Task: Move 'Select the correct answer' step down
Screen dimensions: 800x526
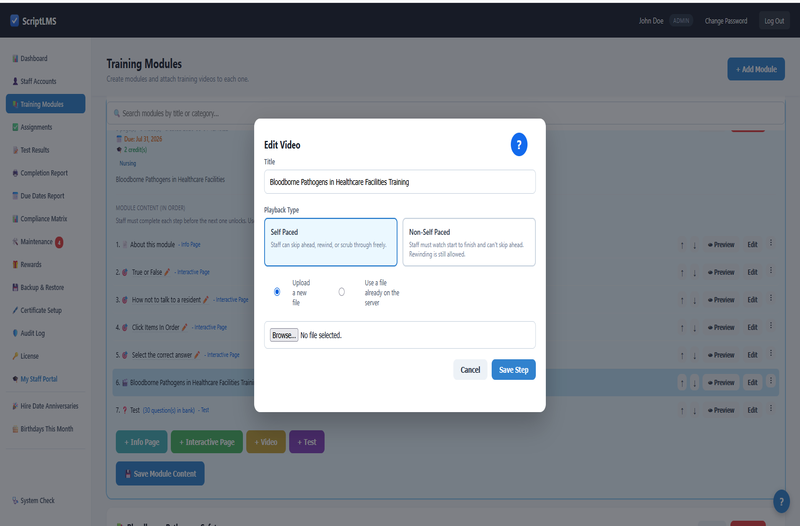Action: pyautogui.click(x=694, y=355)
